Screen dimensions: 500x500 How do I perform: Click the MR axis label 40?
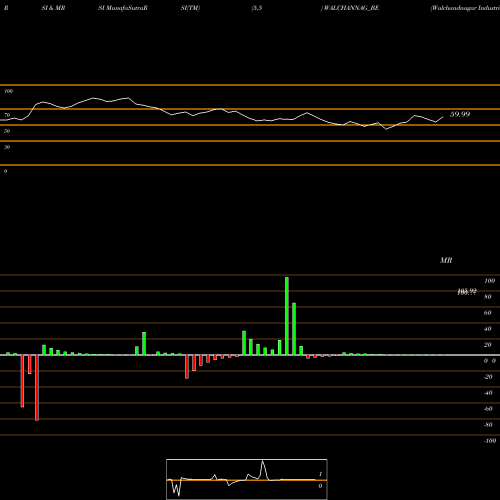[x=488, y=329]
